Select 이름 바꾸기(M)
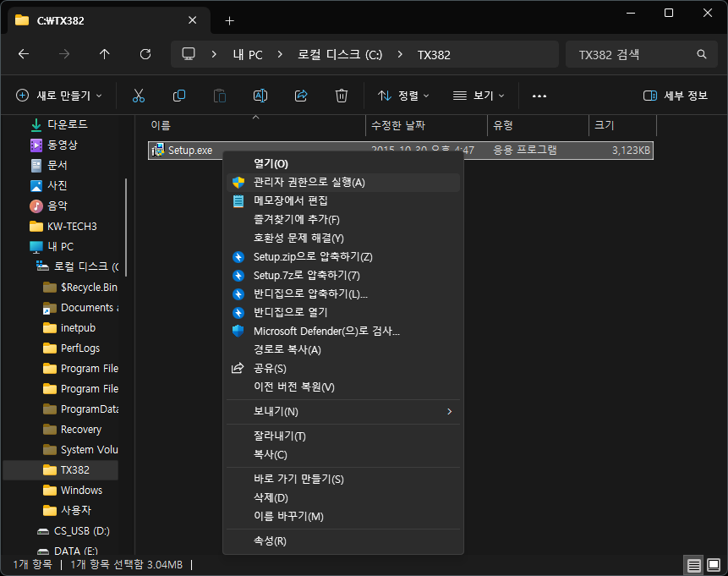The height and width of the screenshot is (576, 728). point(343,517)
